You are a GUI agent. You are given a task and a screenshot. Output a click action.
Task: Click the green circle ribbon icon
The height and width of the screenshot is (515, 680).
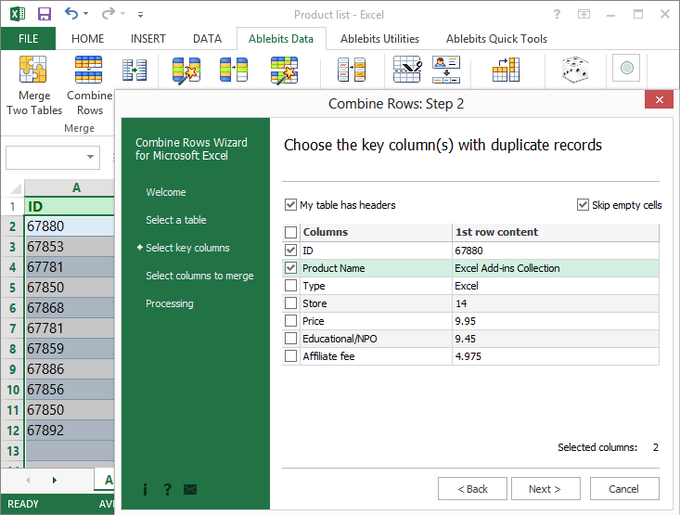click(x=626, y=68)
